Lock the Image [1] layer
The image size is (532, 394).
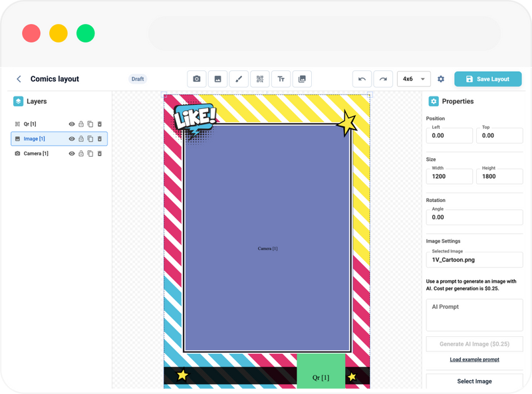coord(81,139)
